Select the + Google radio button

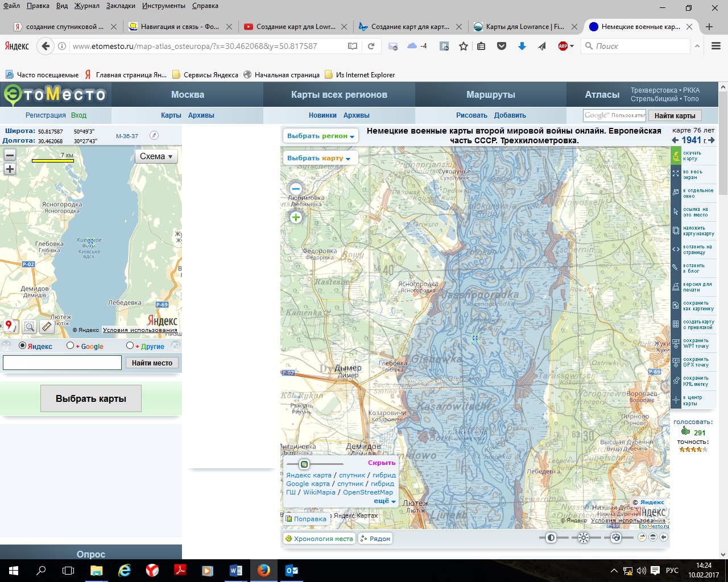tap(70, 346)
